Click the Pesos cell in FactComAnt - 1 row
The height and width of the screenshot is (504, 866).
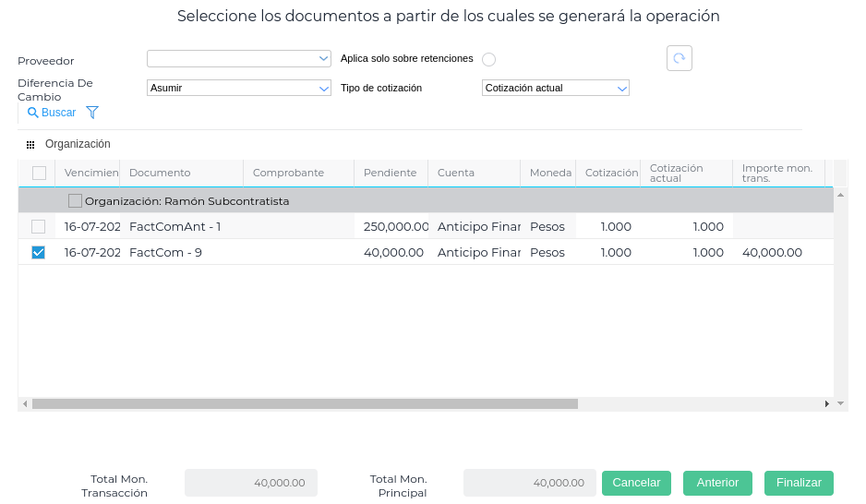[x=547, y=226]
